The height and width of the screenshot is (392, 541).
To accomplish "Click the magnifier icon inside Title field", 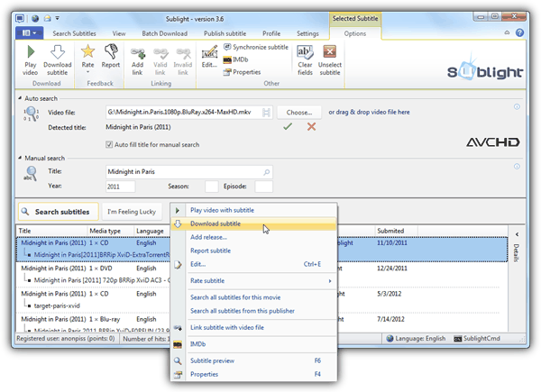I will point(266,172).
